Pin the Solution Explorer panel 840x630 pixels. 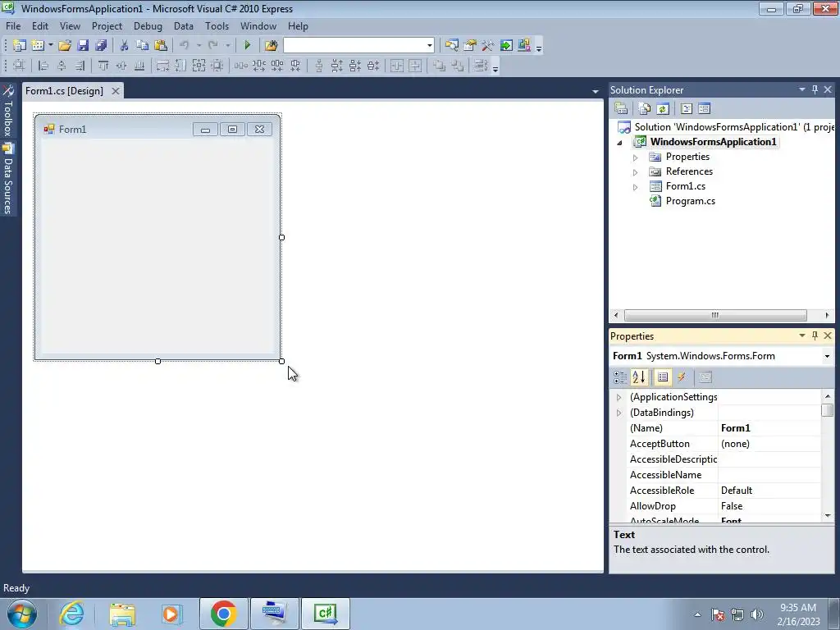coord(815,89)
